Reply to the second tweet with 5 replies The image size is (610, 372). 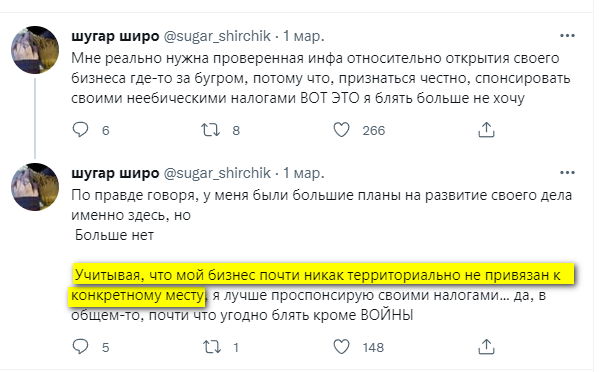tap(81, 347)
